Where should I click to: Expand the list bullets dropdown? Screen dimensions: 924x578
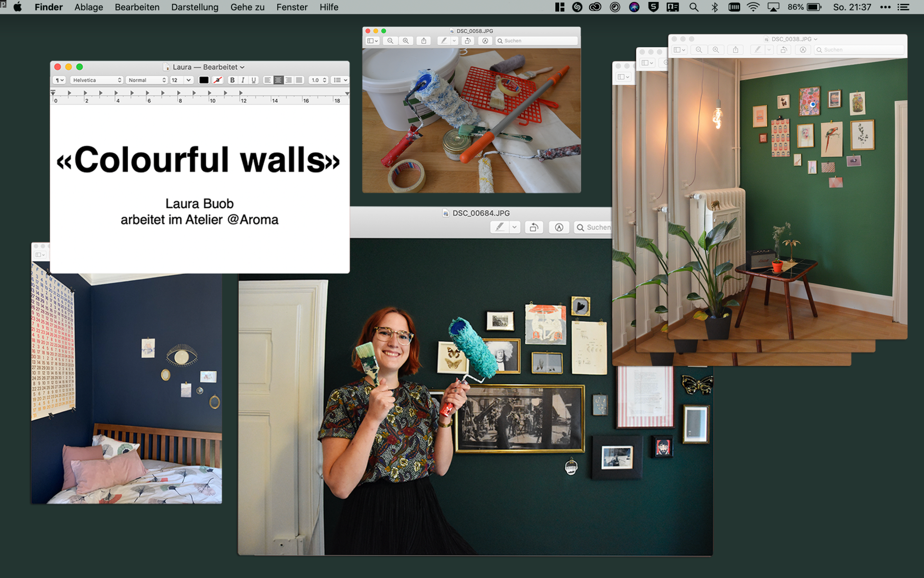pos(340,80)
